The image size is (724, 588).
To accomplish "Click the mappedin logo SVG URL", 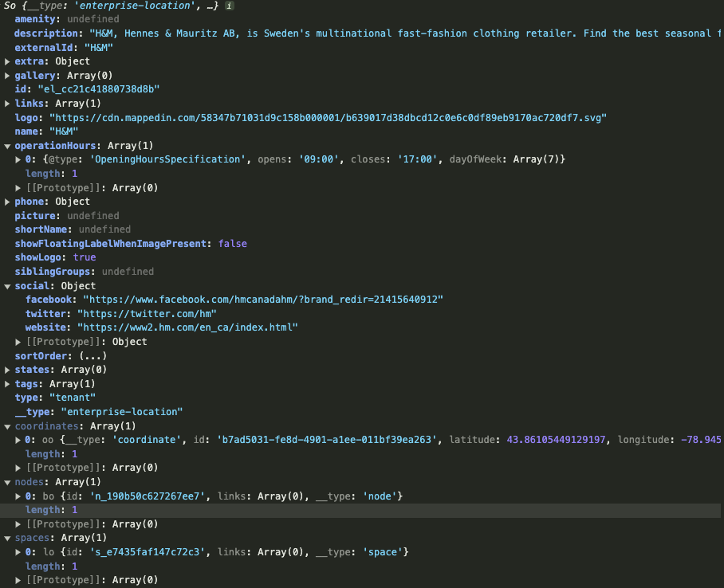I will [x=328, y=118].
